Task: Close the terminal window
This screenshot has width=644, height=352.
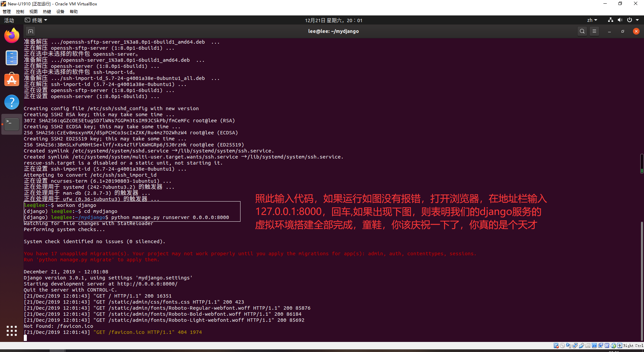Action: [636, 31]
